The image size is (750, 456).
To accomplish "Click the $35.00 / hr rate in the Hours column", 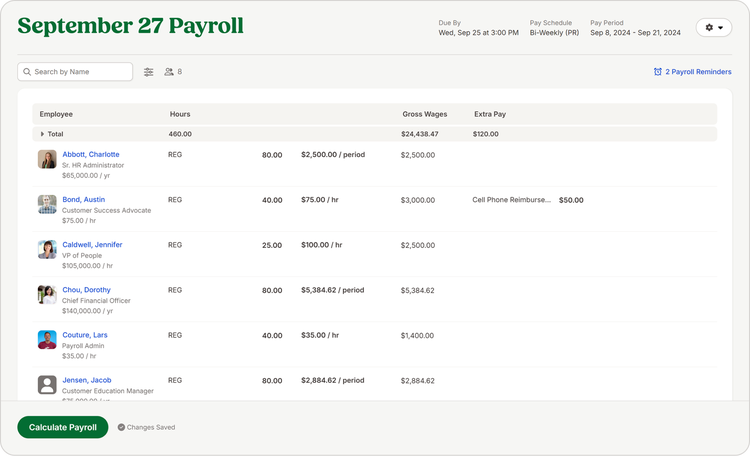I will click(x=320, y=335).
